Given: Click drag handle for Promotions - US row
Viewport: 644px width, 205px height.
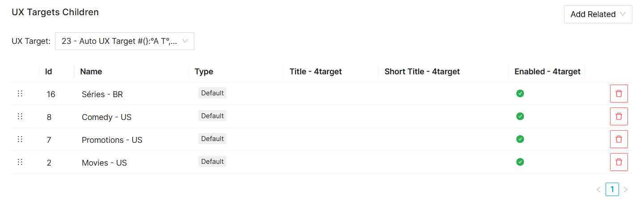Looking at the screenshot, I should coord(20,139).
